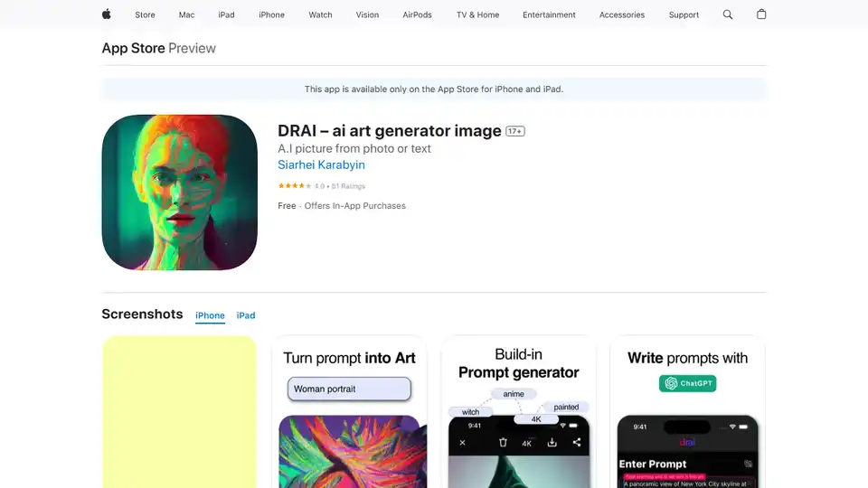This screenshot has height=488, width=868.
Task: Open developer Siarhei Karabyin link
Action: [321, 164]
